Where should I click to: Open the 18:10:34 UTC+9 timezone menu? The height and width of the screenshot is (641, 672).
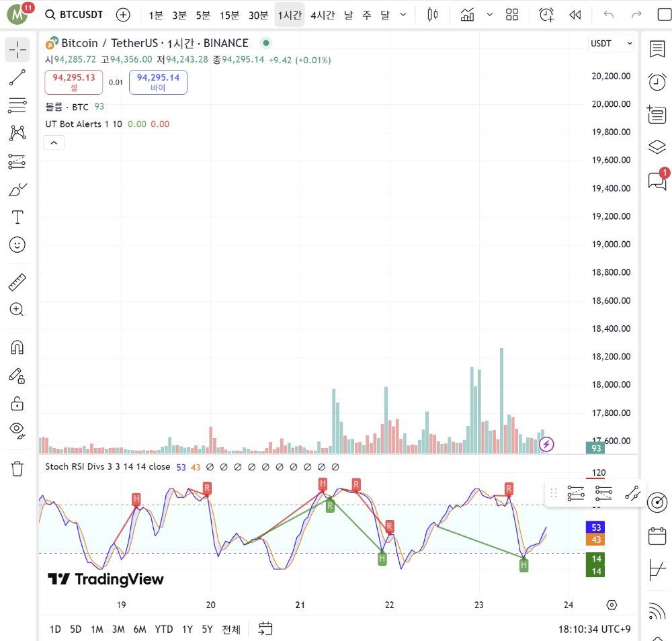(594, 629)
